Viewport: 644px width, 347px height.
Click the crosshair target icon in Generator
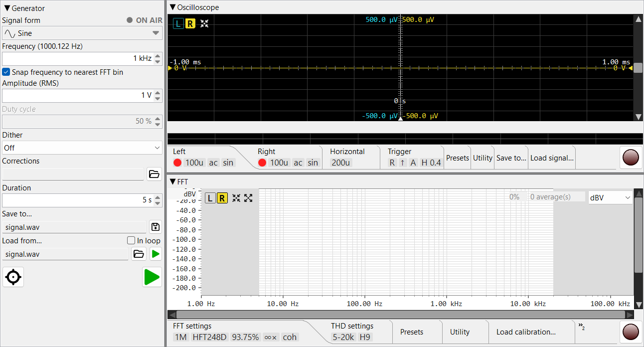click(13, 277)
